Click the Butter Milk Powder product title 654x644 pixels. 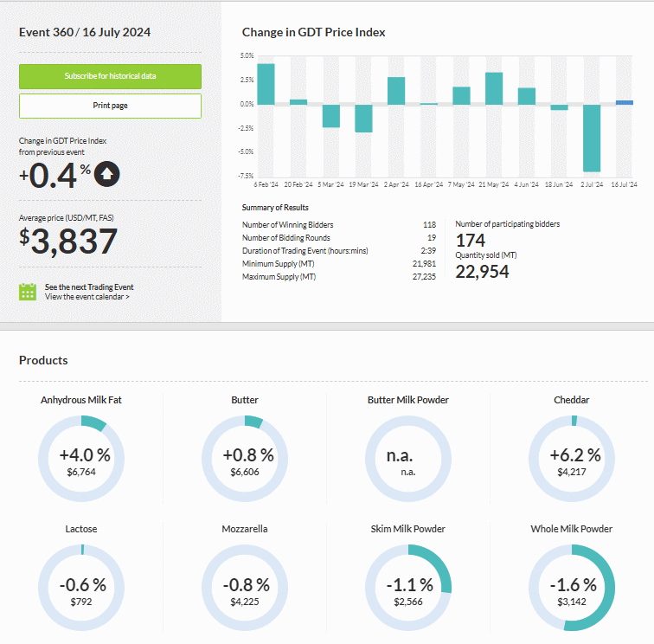(x=408, y=400)
